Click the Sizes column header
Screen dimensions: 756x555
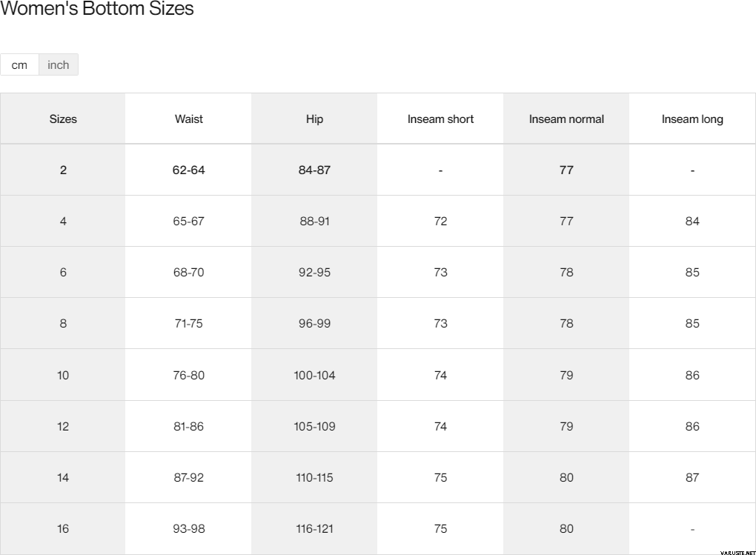tap(63, 119)
